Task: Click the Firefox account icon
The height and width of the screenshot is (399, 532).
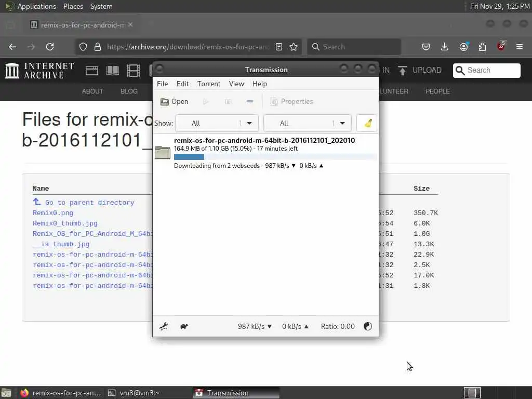Action: 463,47
